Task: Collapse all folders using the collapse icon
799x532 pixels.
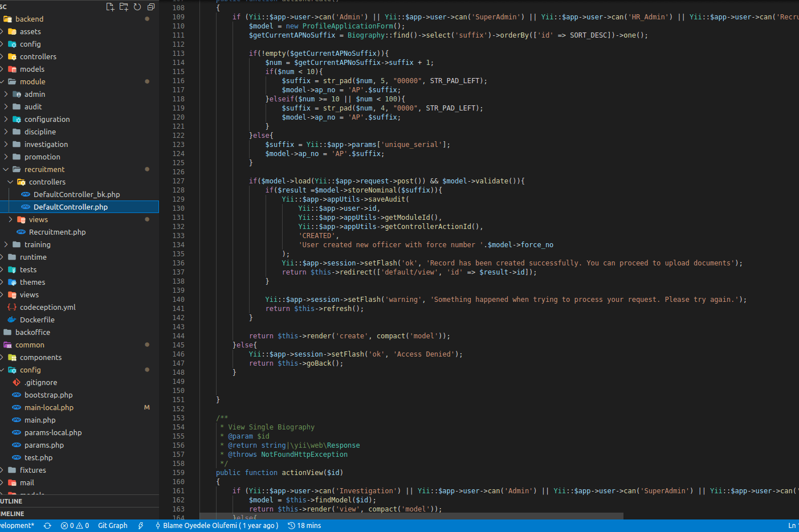Action: point(151,7)
